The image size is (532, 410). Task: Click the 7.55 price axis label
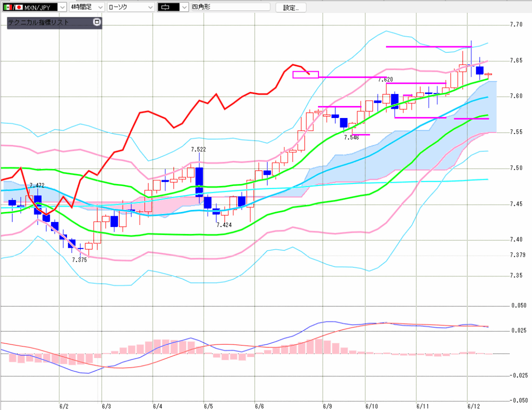(x=516, y=132)
